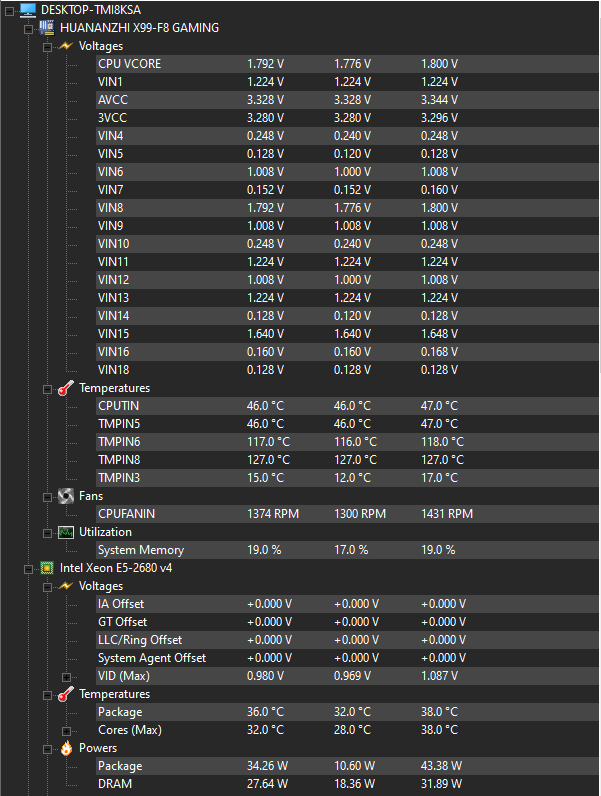
Task: Select the CPUFANIN fan speed row
Action: pos(347,514)
